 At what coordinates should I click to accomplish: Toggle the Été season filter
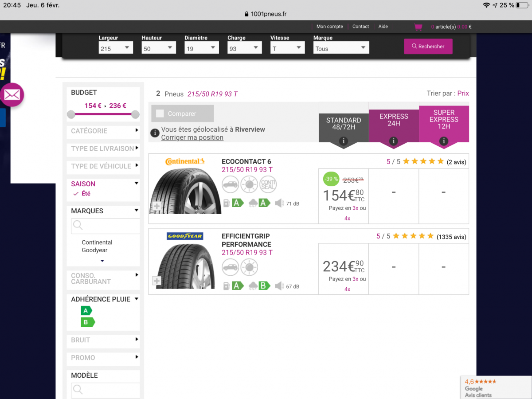click(x=82, y=193)
